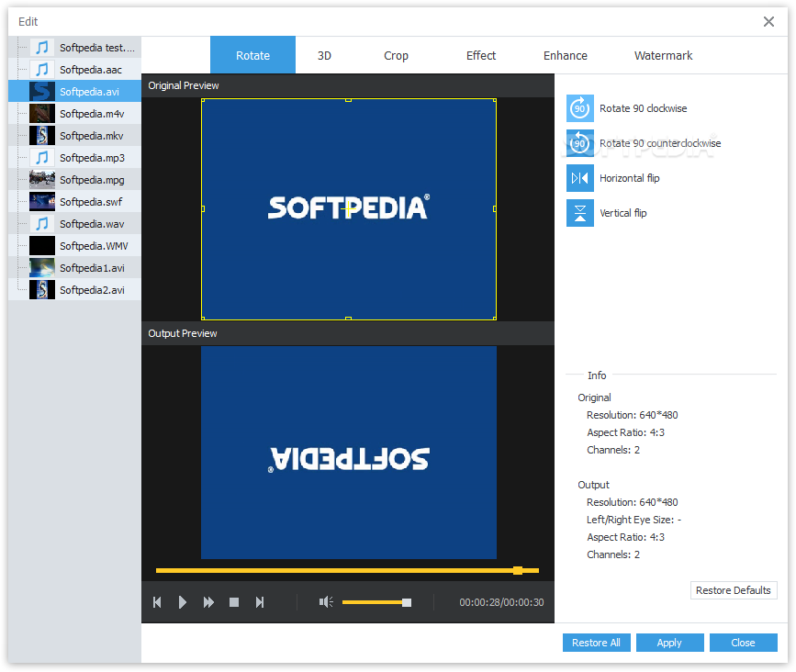Apply the edit changes
Screen dimensions: 796x672
coord(669,643)
